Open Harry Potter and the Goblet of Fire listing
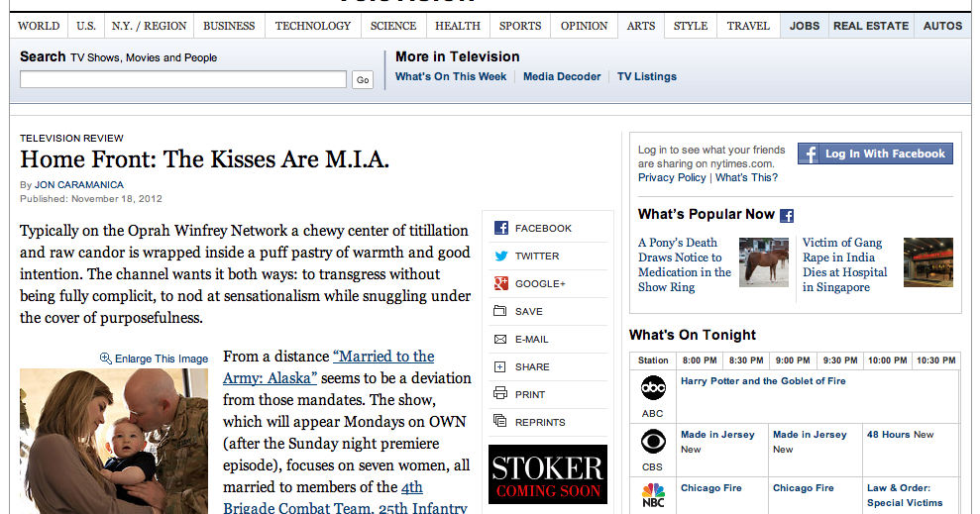This screenshot has width=980, height=514. 763,381
